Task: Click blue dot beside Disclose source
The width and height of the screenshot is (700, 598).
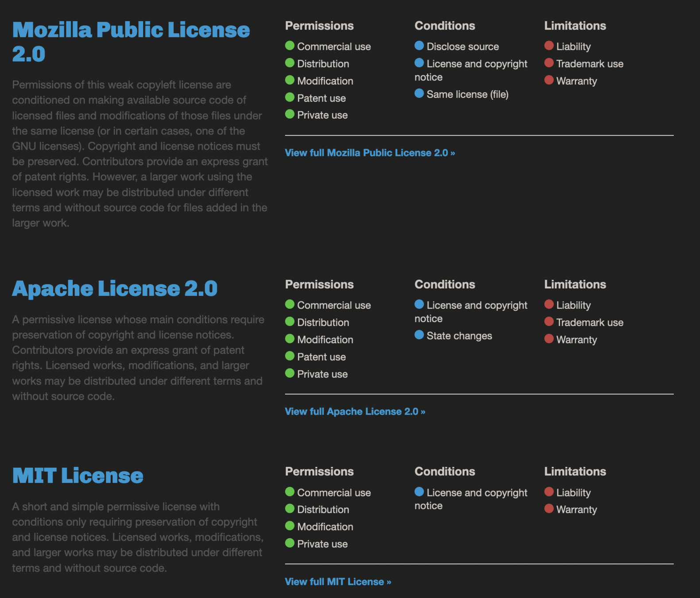Action: coord(419,46)
